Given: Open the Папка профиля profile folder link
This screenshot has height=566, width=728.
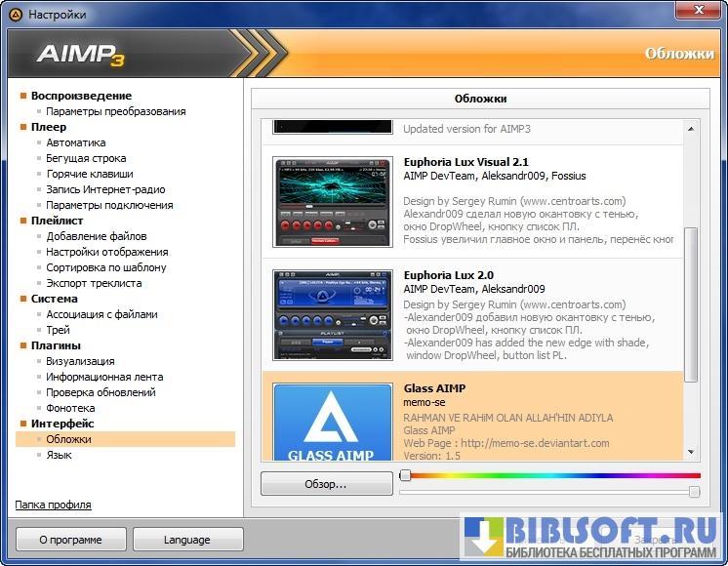Looking at the screenshot, I should 53,505.
